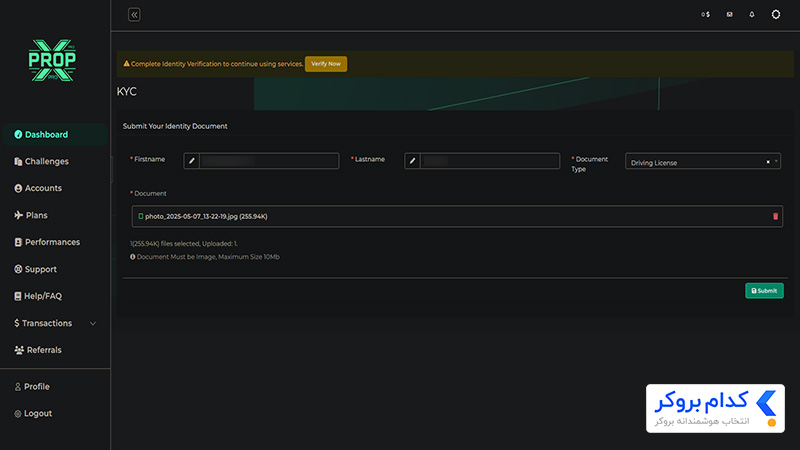Click the pencil icon beside Lastname
Viewport: 800px width, 450px height.
[x=412, y=161]
